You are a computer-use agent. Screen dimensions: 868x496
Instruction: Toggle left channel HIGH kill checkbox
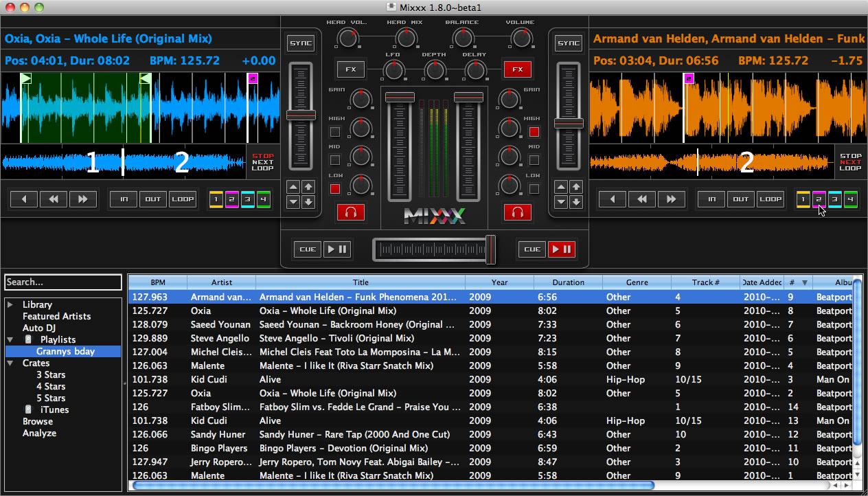pyautogui.click(x=335, y=131)
